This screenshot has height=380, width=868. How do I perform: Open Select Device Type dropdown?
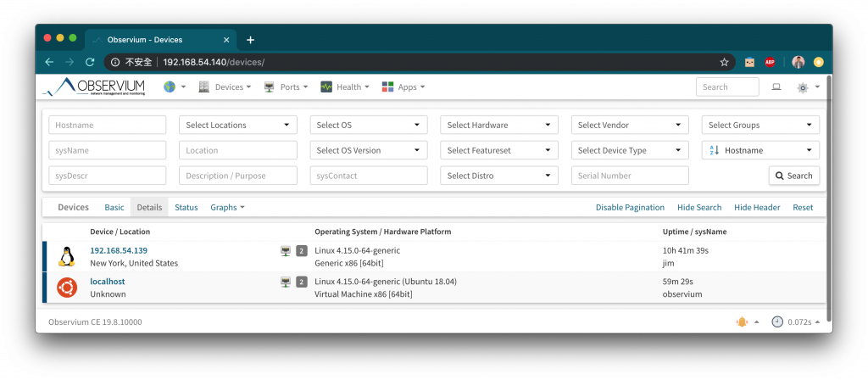630,150
